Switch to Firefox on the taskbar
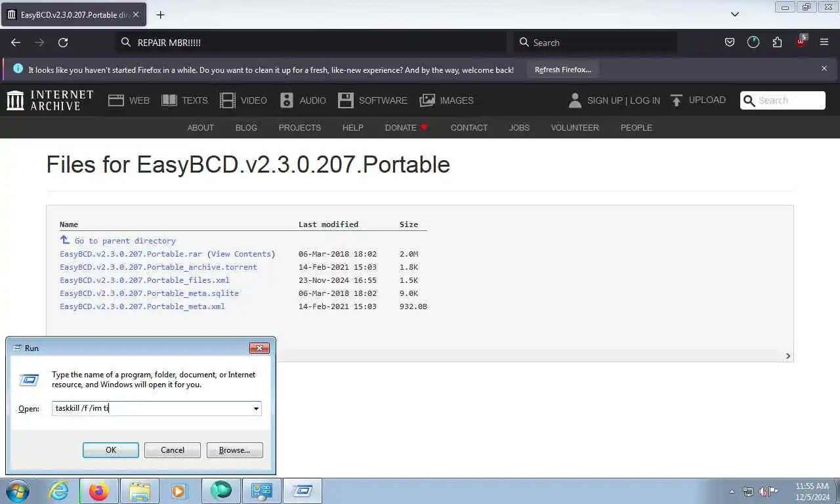The width and height of the screenshot is (840, 504). 99,491
